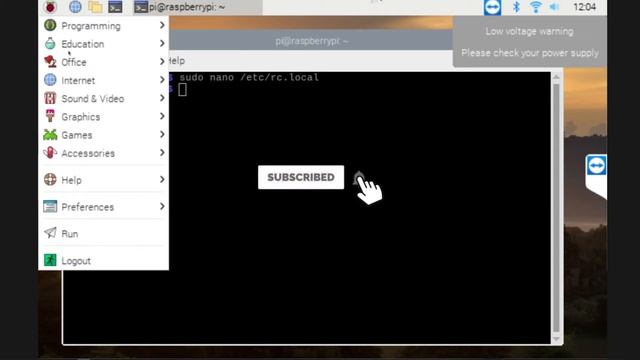Image resolution: width=640 pixels, height=360 pixels.
Task: Open the Preferences menu category
Action: (x=104, y=207)
